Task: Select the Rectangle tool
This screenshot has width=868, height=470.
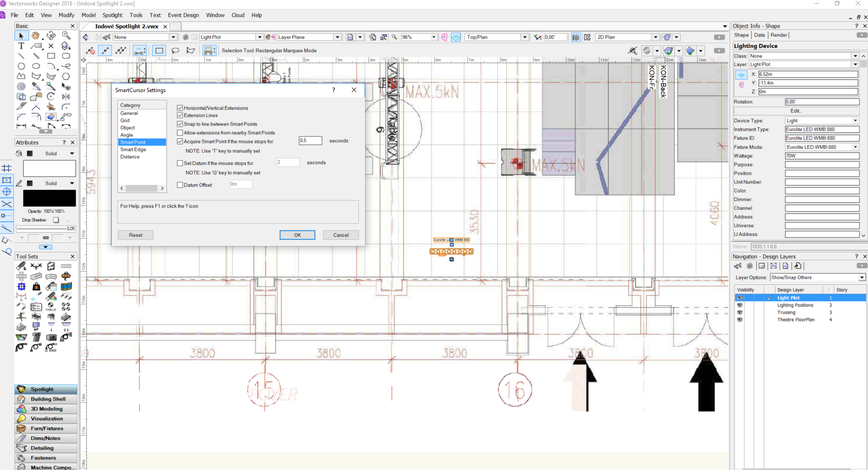Action: (x=51, y=56)
